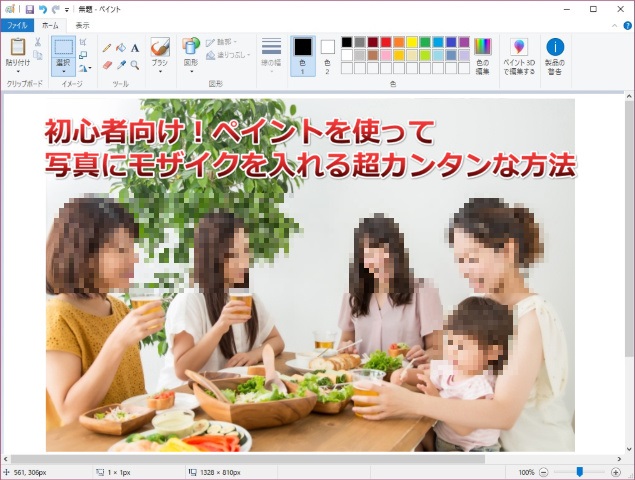Expand the 貼り付け dropdown arrow
The height and width of the screenshot is (480, 635).
point(18,72)
